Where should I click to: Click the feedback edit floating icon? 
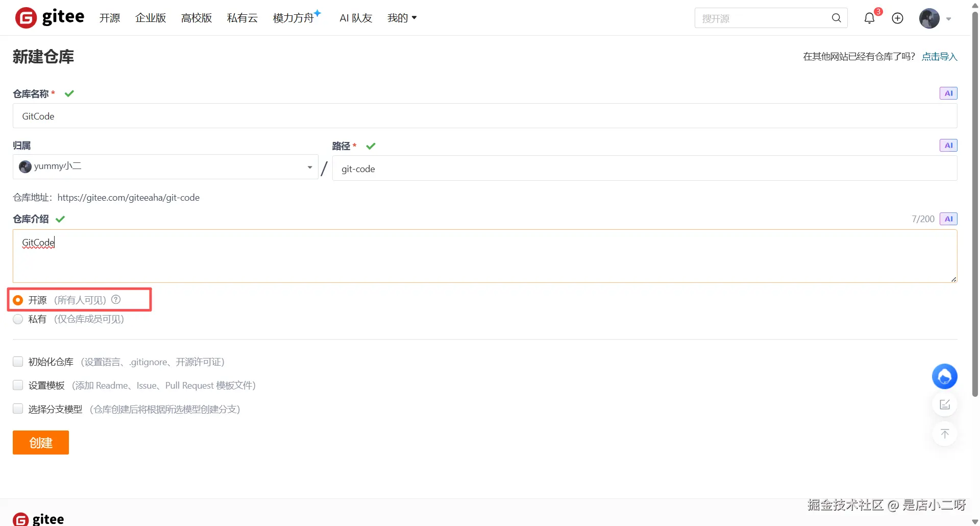(945, 405)
